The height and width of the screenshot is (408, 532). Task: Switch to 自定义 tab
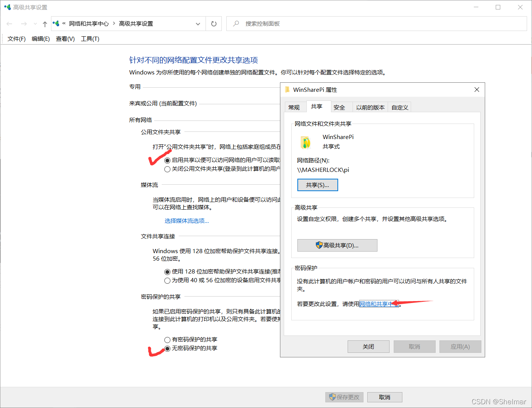coord(400,107)
